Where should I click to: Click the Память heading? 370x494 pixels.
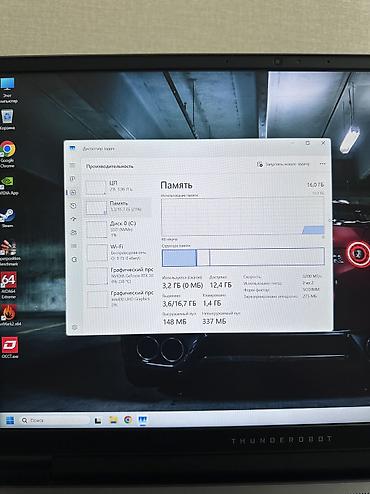tap(176, 185)
